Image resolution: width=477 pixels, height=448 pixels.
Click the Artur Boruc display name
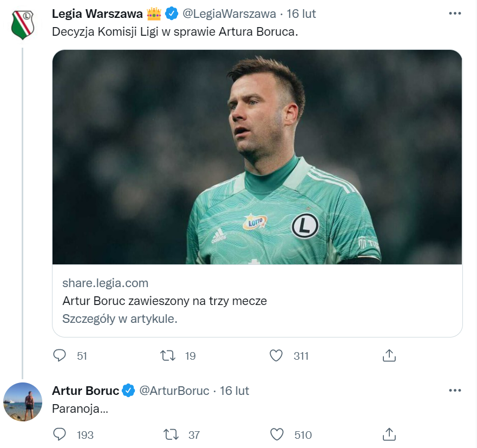(x=85, y=391)
